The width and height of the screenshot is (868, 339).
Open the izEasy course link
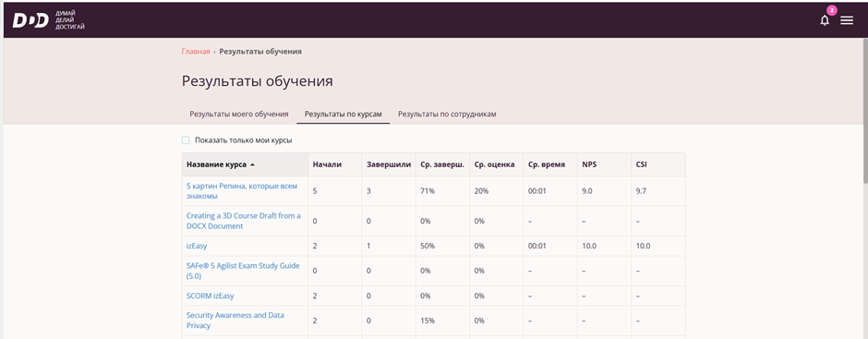(197, 246)
